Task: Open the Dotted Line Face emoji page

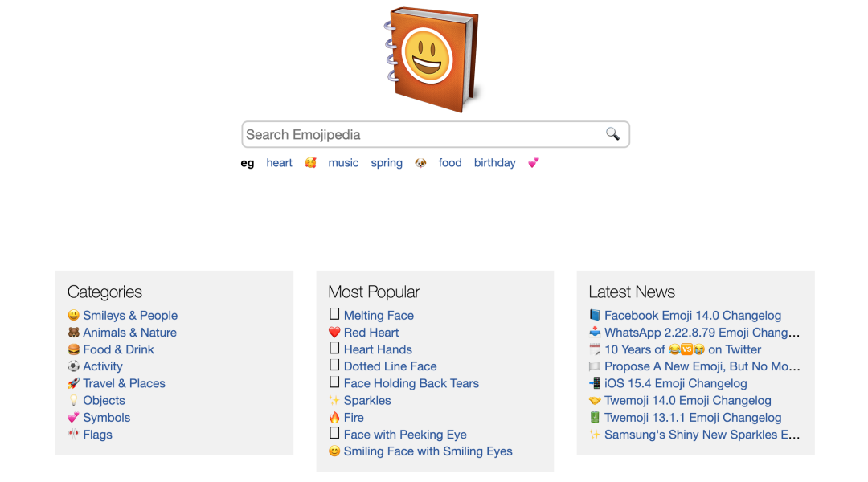Action: pos(391,366)
